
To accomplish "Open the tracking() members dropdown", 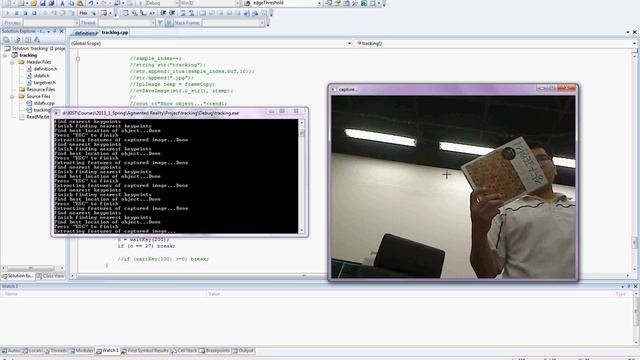I will 496,43.
